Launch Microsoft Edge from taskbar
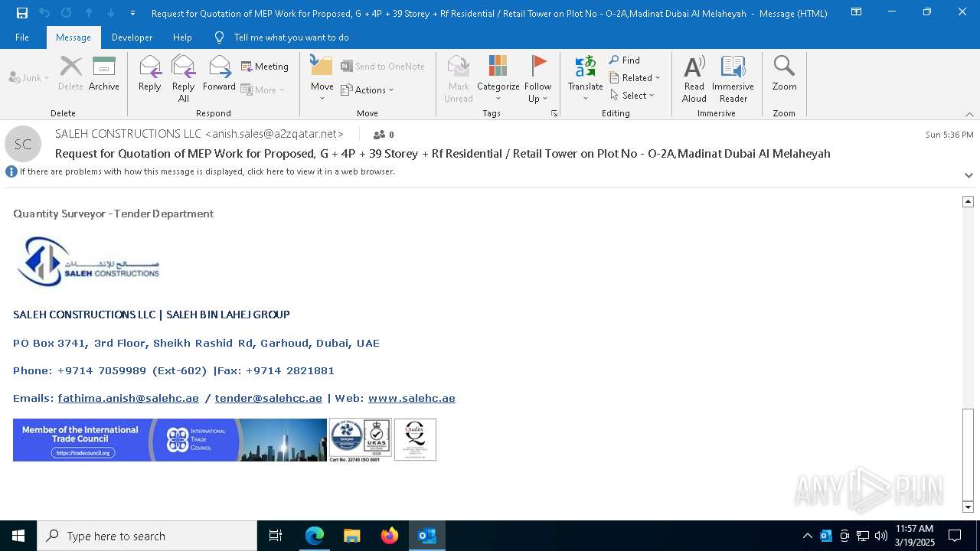Screen dimensions: 980x551 (315, 536)
